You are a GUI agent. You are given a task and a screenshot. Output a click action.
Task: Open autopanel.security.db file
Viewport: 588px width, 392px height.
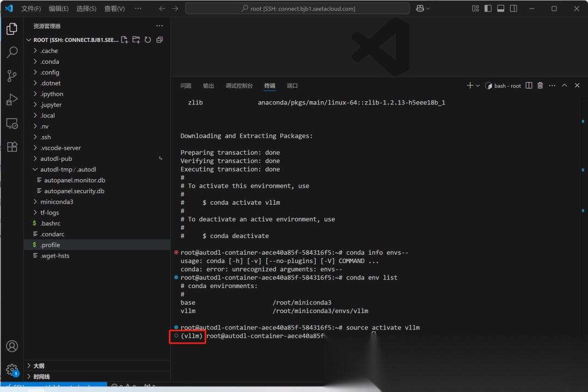click(x=97, y=191)
